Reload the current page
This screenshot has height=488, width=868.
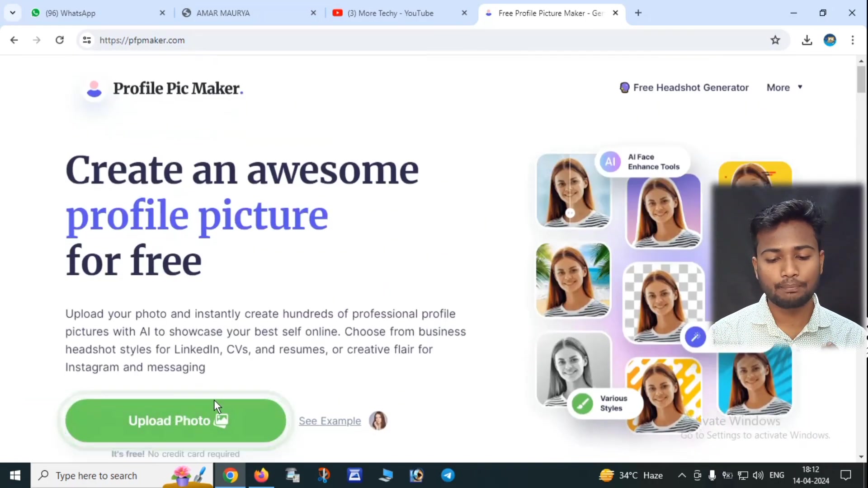(60, 40)
